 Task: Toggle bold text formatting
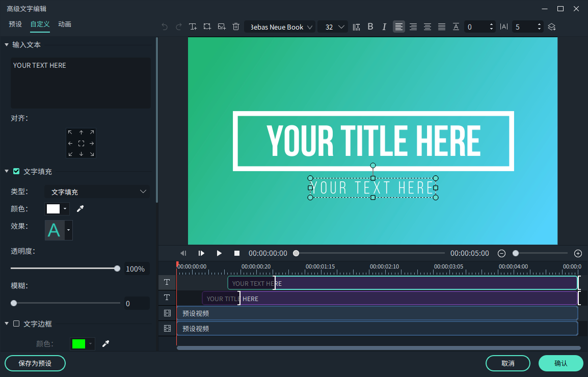[x=370, y=27]
